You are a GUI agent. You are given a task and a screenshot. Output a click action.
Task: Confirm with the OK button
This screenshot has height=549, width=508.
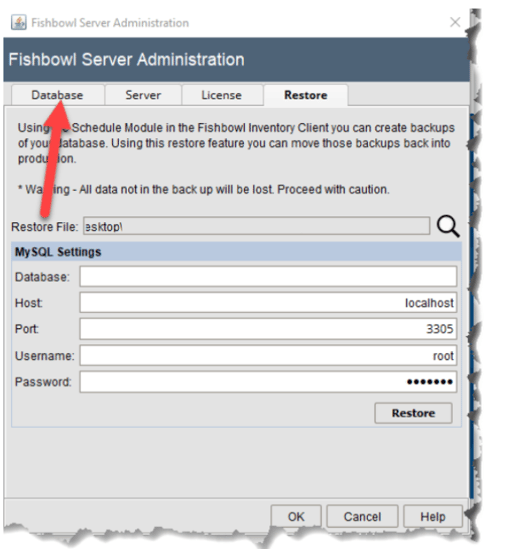click(x=296, y=516)
